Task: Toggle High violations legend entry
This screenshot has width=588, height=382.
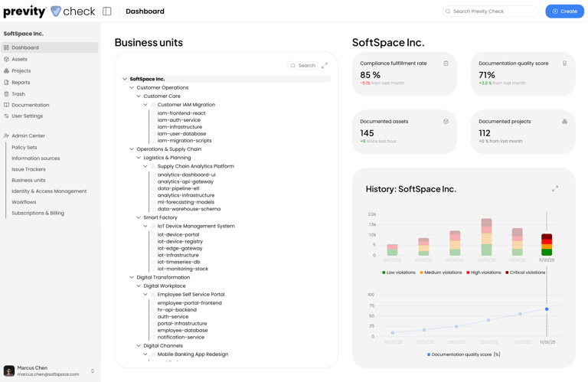Action: (484, 273)
